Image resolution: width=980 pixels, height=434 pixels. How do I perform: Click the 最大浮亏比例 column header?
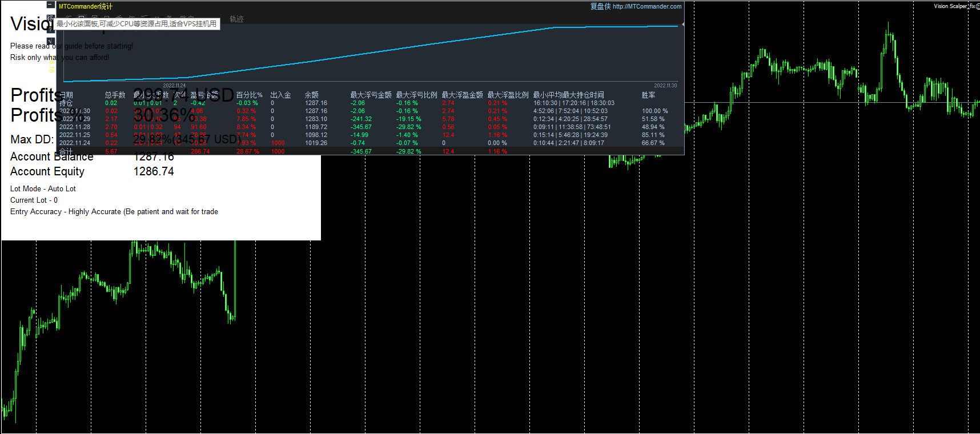coord(417,95)
